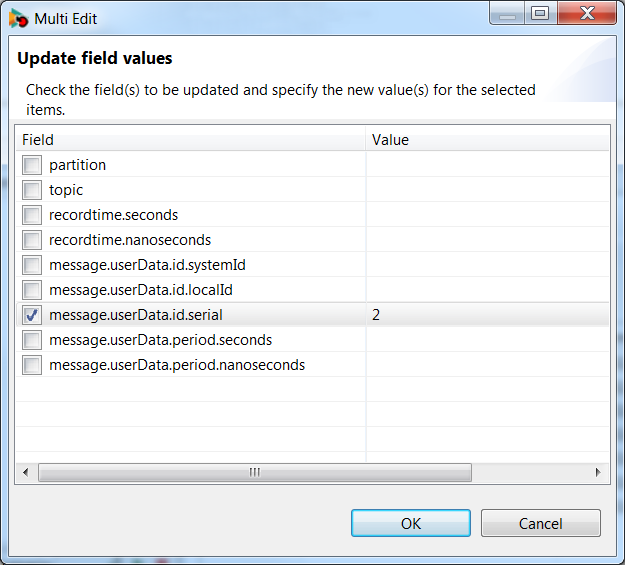Close the dialog with the X button

pyautogui.click(x=587, y=14)
